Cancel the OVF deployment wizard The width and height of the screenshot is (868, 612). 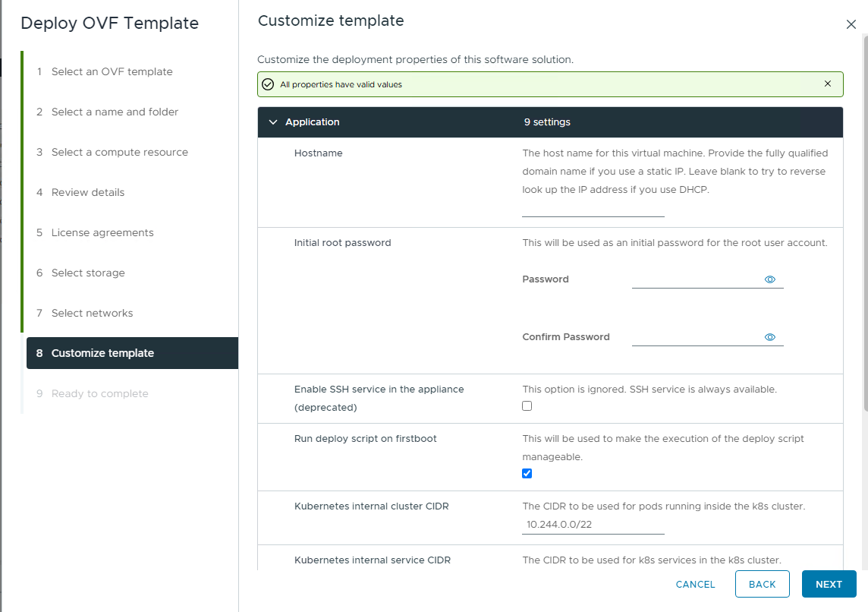[x=695, y=584]
